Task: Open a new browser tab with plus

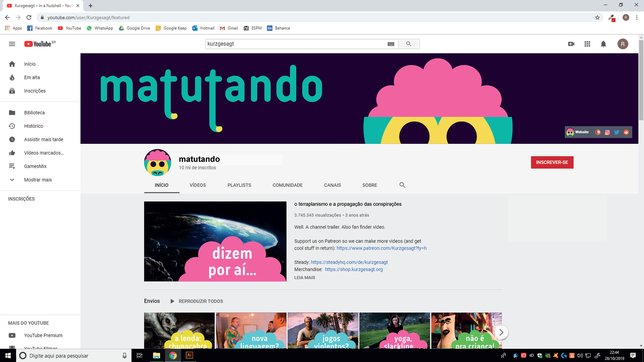Action: (x=91, y=6)
